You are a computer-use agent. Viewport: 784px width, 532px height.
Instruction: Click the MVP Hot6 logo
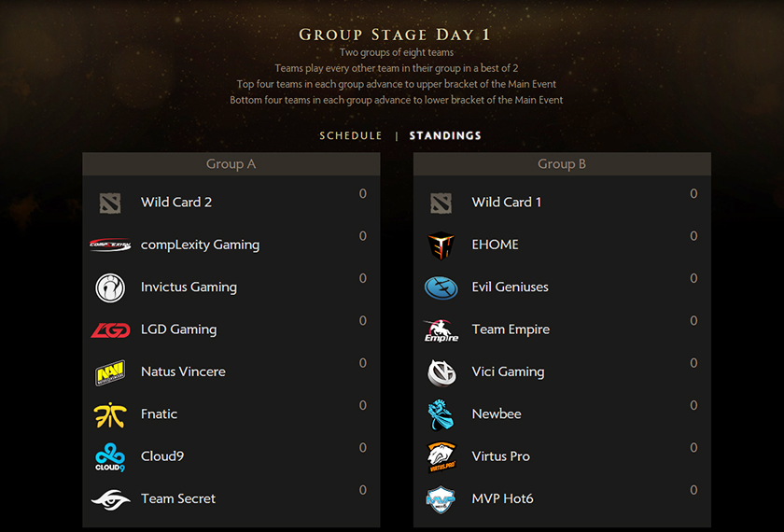[441, 499]
